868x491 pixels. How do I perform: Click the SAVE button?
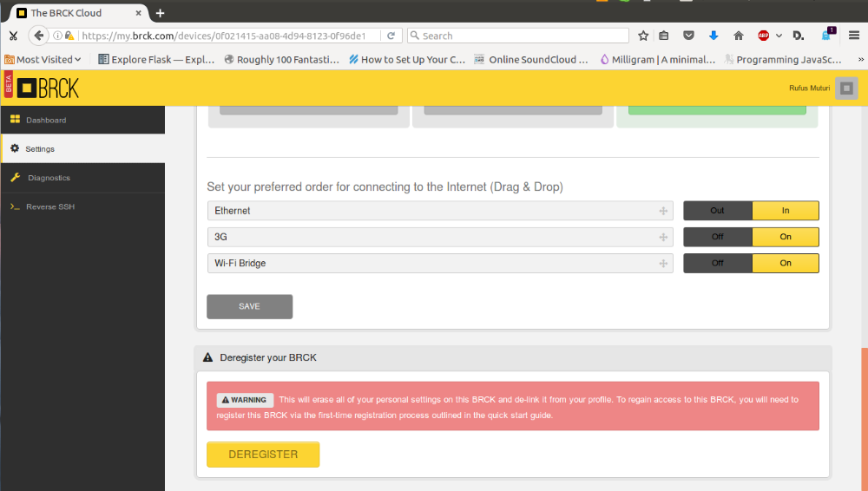click(x=250, y=307)
